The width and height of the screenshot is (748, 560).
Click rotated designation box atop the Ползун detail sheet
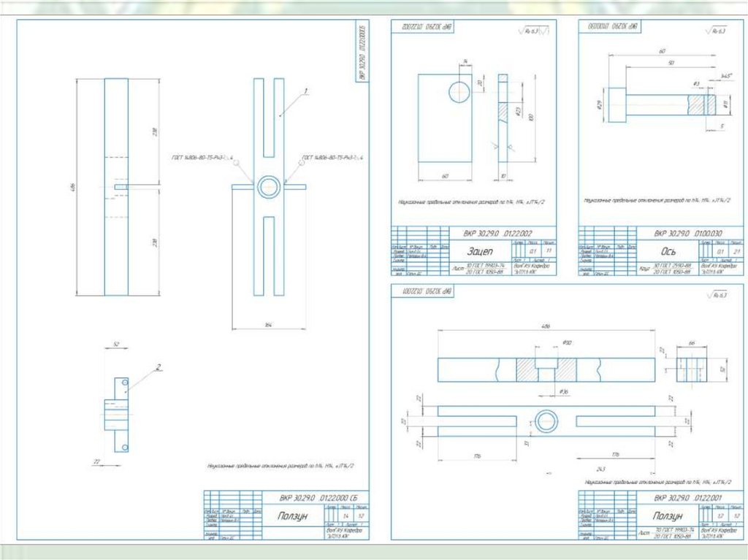(x=423, y=291)
